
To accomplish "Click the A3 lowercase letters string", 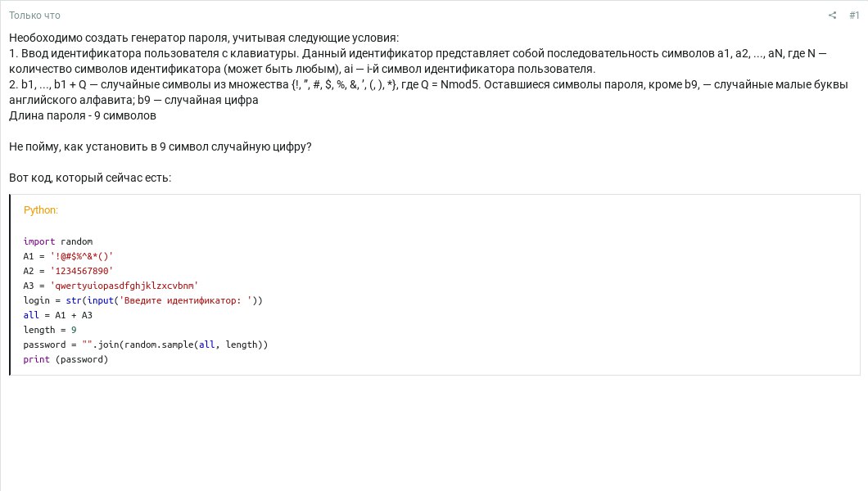I will point(124,286).
